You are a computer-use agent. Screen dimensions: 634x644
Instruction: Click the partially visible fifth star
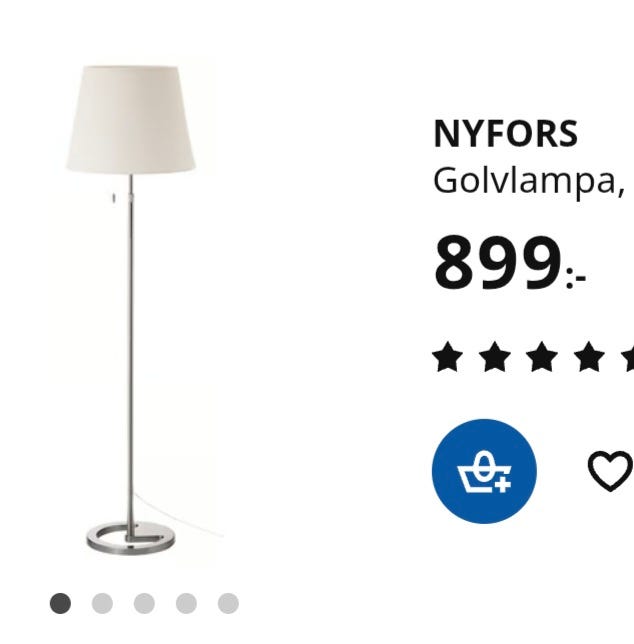[628, 357]
